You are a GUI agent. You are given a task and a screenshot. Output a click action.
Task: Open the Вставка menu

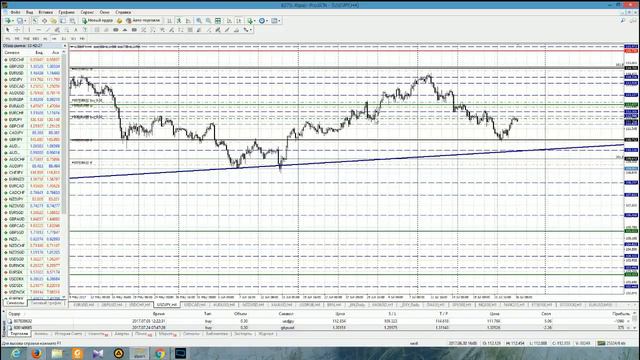pyautogui.click(x=45, y=12)
